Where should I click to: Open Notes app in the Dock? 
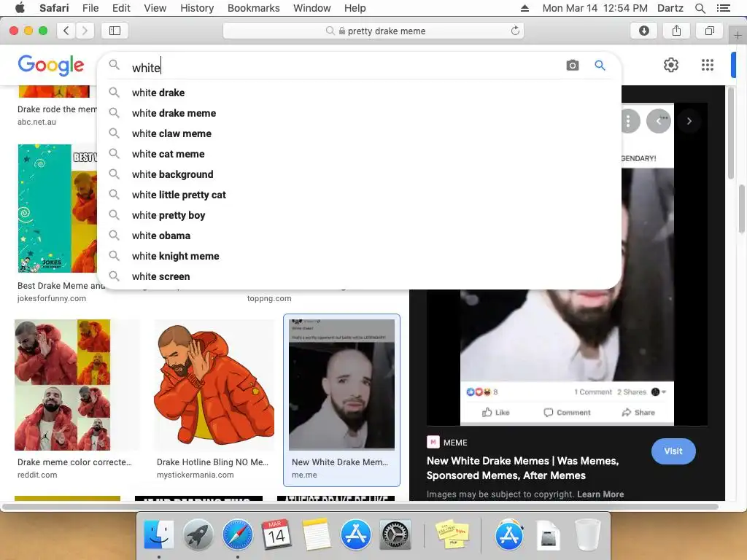pos(316,534)
